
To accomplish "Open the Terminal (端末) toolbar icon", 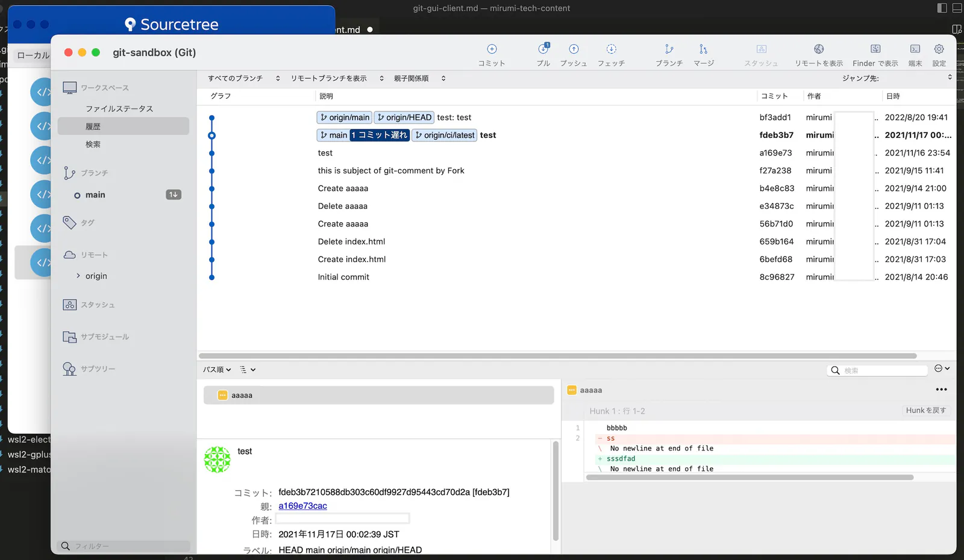I will click(915, 49).
